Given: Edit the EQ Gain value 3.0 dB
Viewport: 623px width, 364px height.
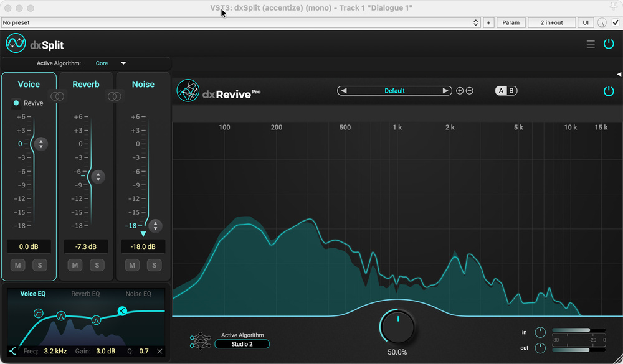Looking at the screenshot, I should point(106,352).
